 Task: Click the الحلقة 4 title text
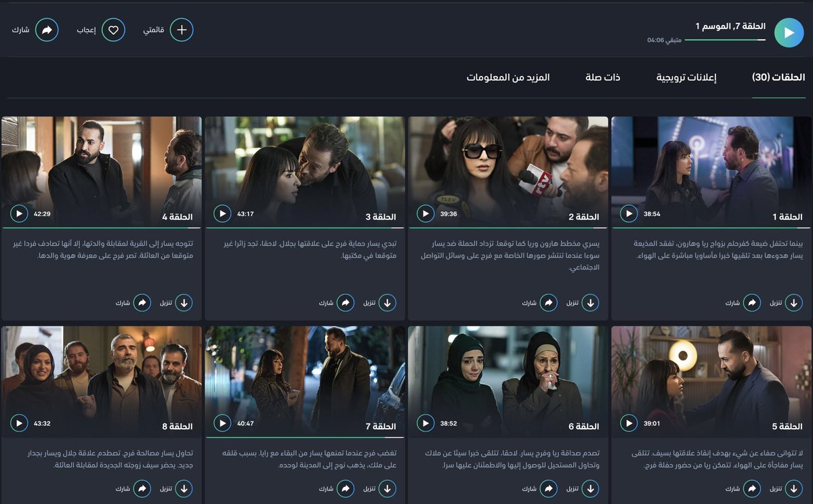178,217
